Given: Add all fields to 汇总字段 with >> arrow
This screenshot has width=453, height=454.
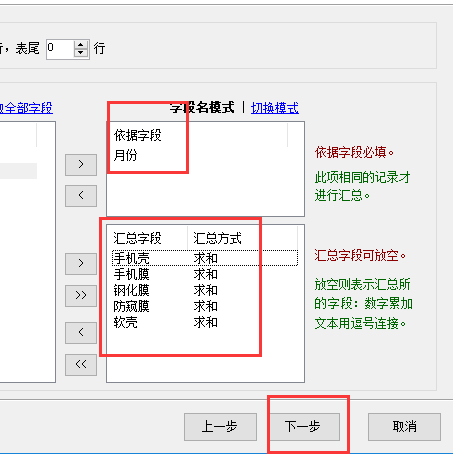Looking at the screenshot, I should pyautogui.click(x=81, y=296).
